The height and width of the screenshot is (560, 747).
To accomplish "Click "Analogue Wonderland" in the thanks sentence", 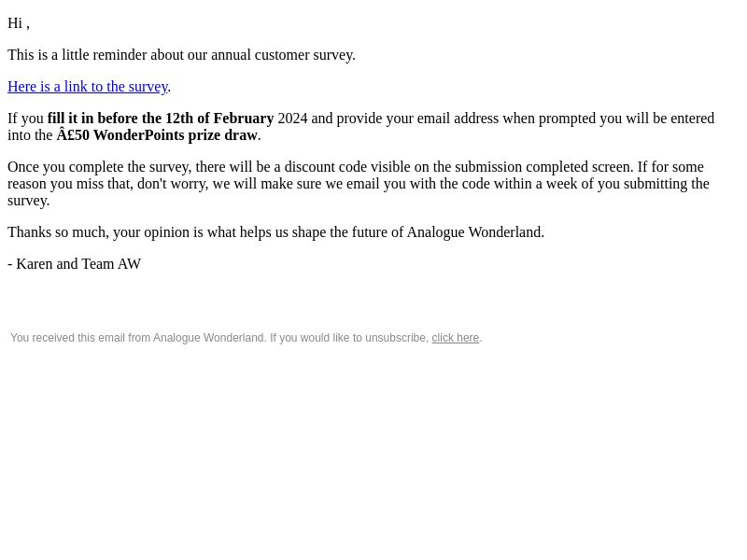I will 475,232.
